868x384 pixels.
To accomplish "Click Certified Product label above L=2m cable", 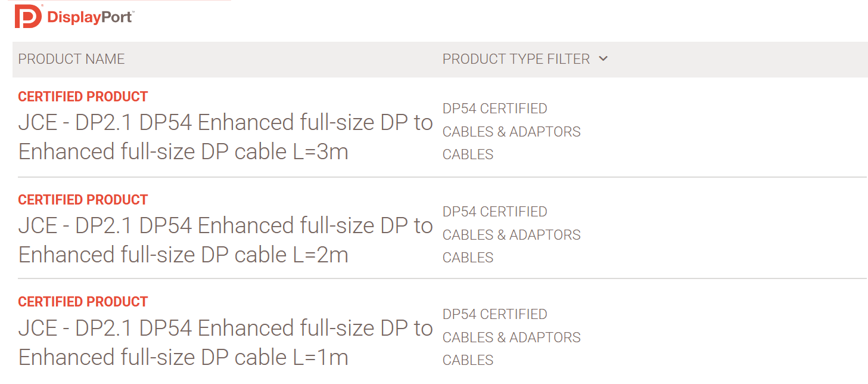I will [83, 200].
